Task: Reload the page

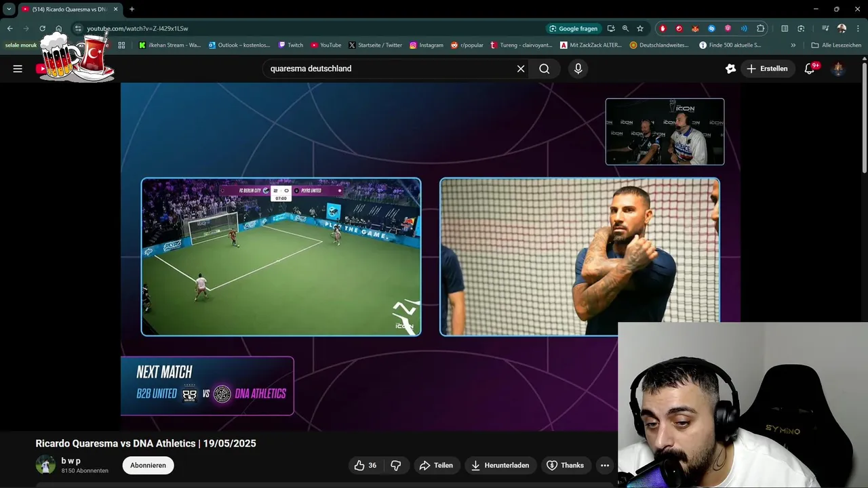Action: [x=42, y=28]
